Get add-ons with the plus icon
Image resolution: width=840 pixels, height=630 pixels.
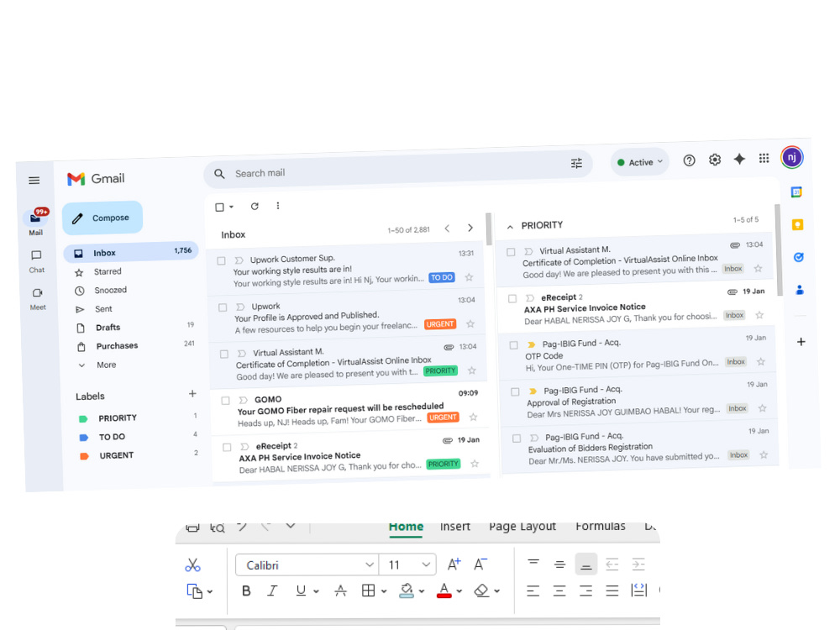[801, 342]
